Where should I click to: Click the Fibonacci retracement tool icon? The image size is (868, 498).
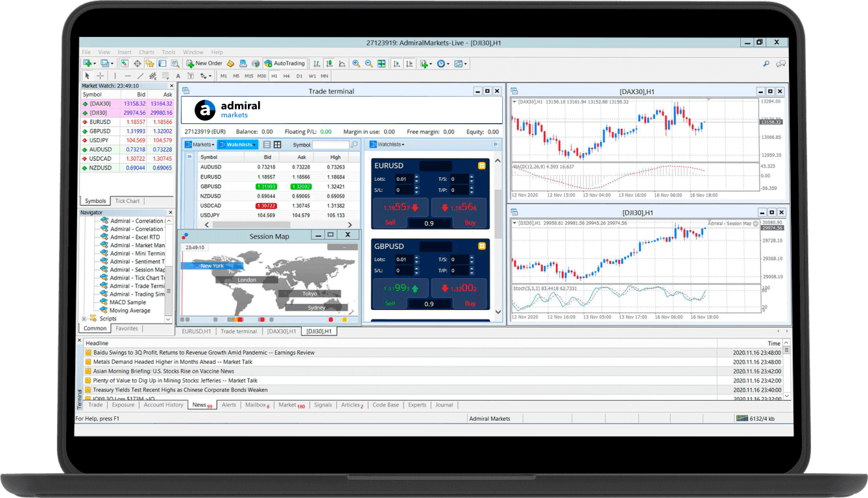tap(165, 76)
